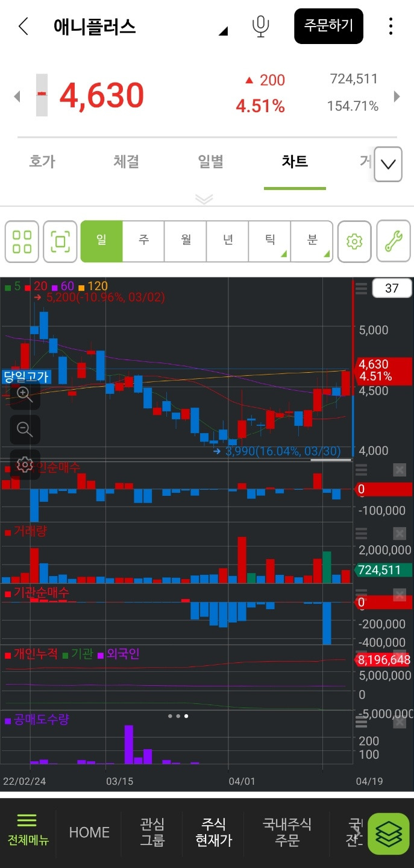Remove the 거래량 indicator panel
The image size is (414, 868).
tap(400, 533)
